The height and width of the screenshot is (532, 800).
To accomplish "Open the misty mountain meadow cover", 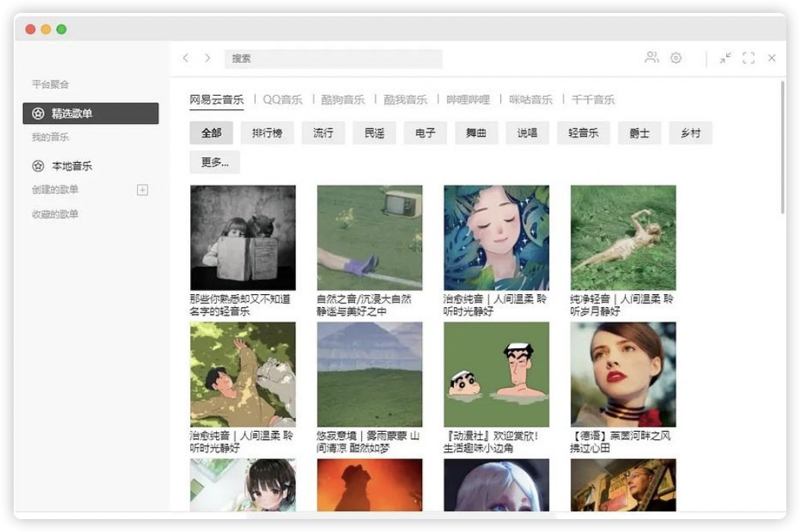I will [370, 375].
